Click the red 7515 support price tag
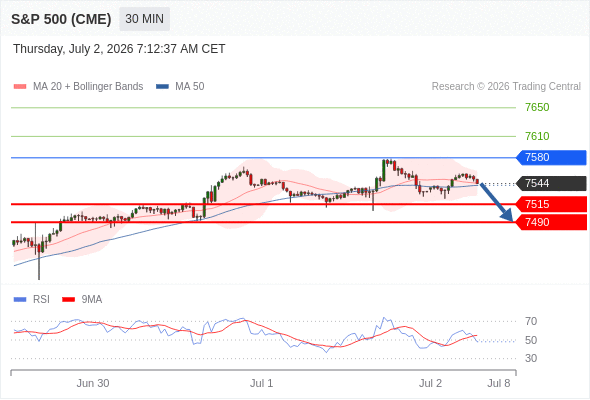 (x=551, y=204)
